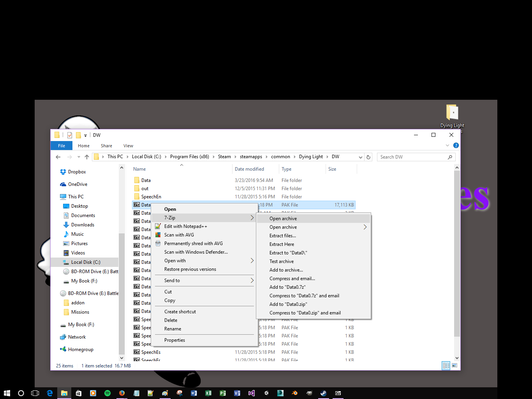
Task: Select Homegroup in the navigation pane
Action: coord(77,350)
